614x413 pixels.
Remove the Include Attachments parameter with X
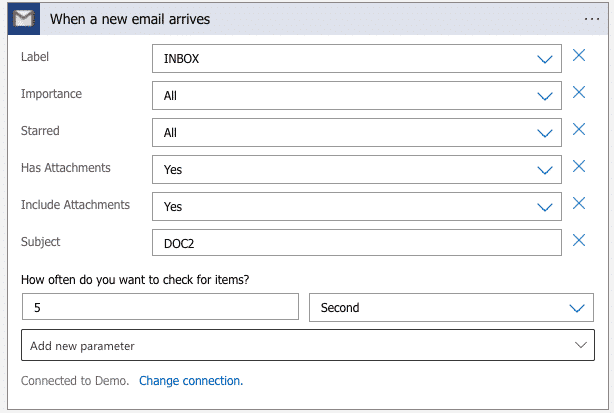click(x=578, y=204)
